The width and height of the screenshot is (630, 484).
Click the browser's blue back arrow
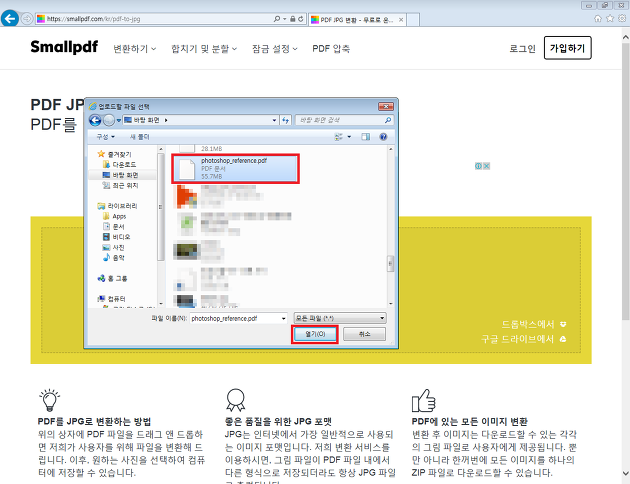pos(10,18)
